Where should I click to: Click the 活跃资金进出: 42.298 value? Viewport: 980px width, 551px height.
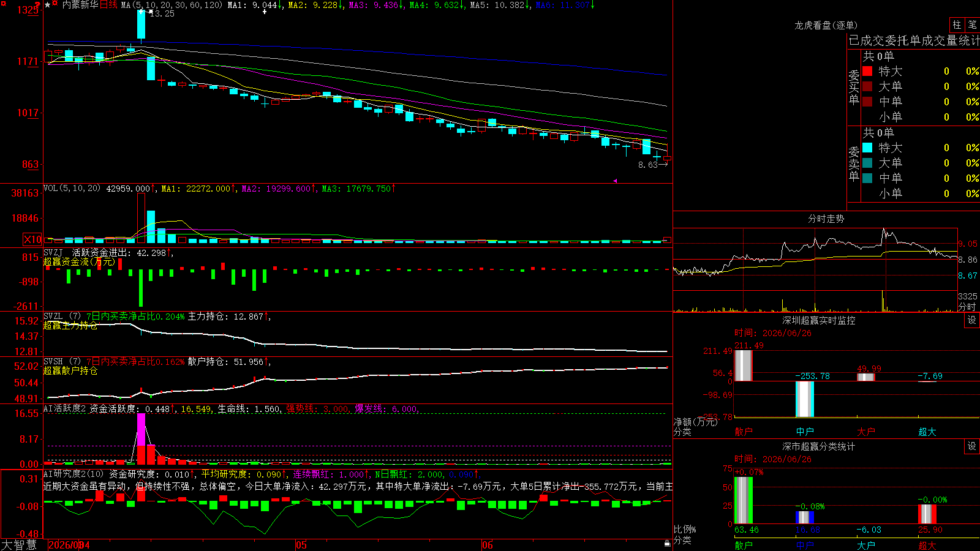click(x=123, y=252)
